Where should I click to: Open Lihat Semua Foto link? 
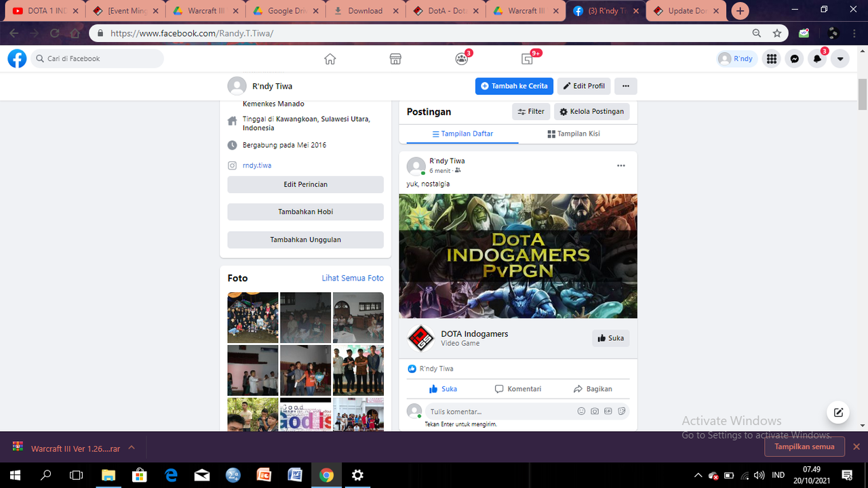[x=353, y=279]
